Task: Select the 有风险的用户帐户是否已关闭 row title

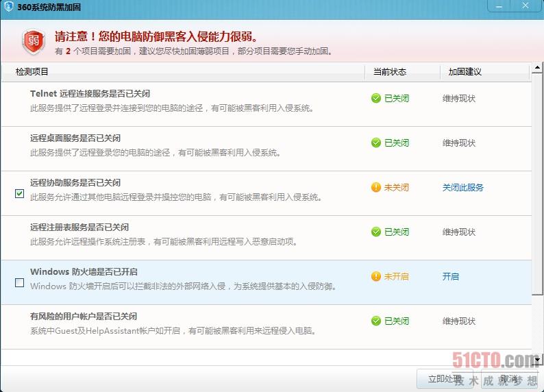Action: (84, 317)
